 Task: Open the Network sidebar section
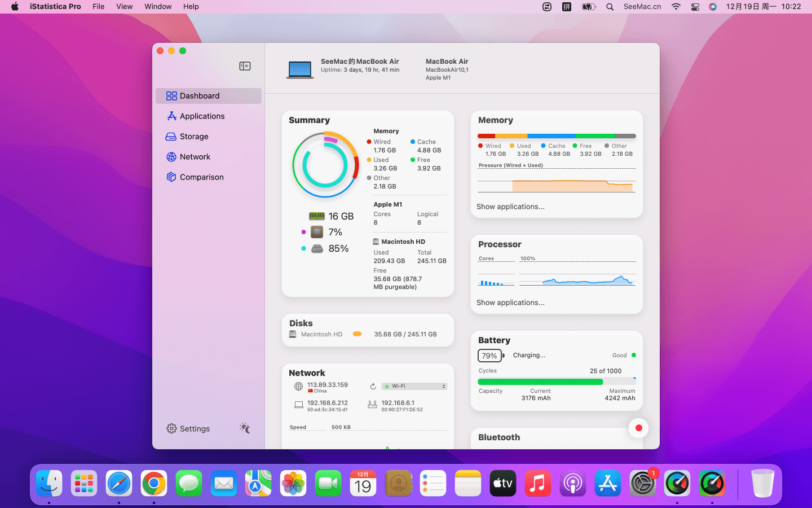209,157
